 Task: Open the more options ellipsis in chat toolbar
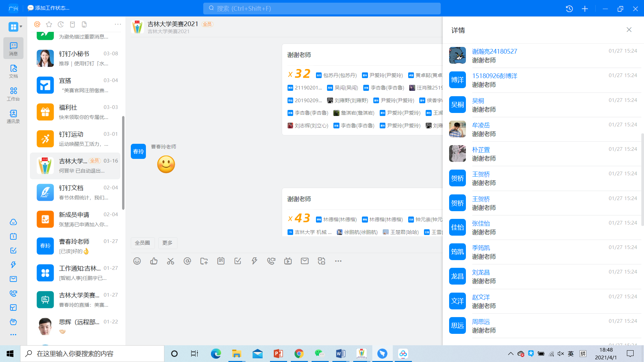pos(338,261)
